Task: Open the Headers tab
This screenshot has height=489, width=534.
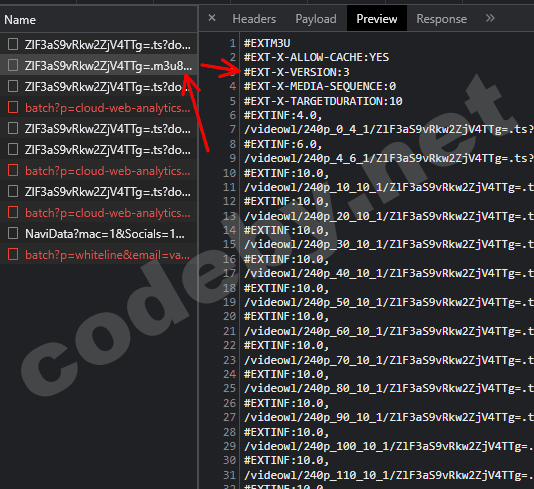Action: (254, 19)
